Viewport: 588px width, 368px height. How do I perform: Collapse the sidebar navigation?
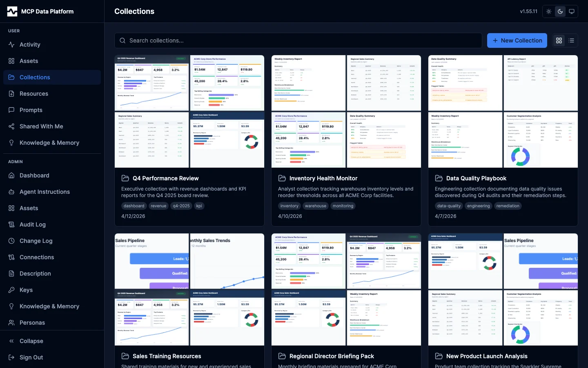point(31,341)
